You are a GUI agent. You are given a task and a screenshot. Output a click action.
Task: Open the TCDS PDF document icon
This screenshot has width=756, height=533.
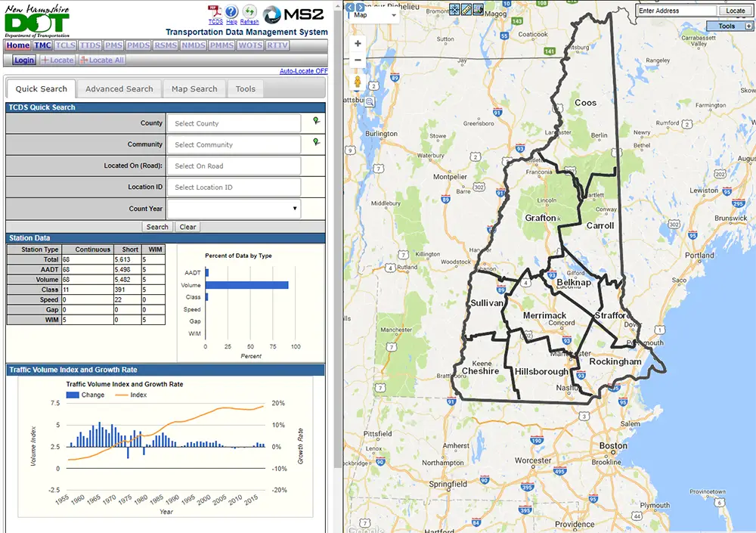(215, 11)
